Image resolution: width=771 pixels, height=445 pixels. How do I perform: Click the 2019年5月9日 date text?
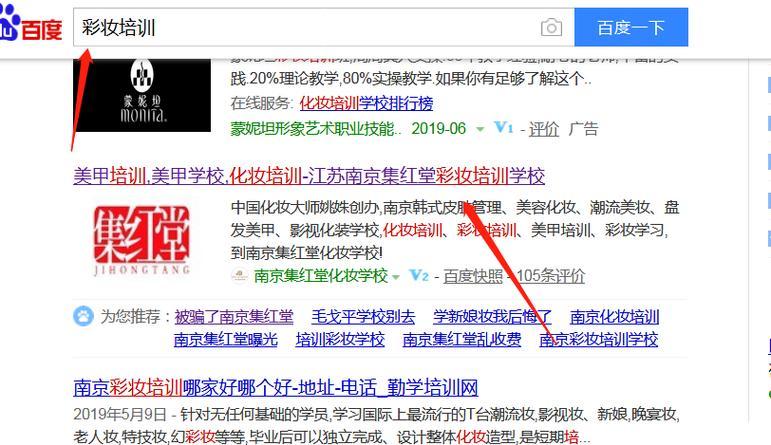pos(120,414)
